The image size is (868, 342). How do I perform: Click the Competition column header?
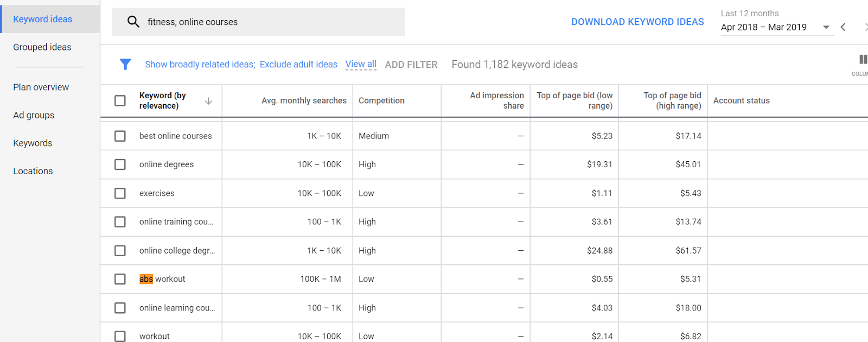click(381, 101)
